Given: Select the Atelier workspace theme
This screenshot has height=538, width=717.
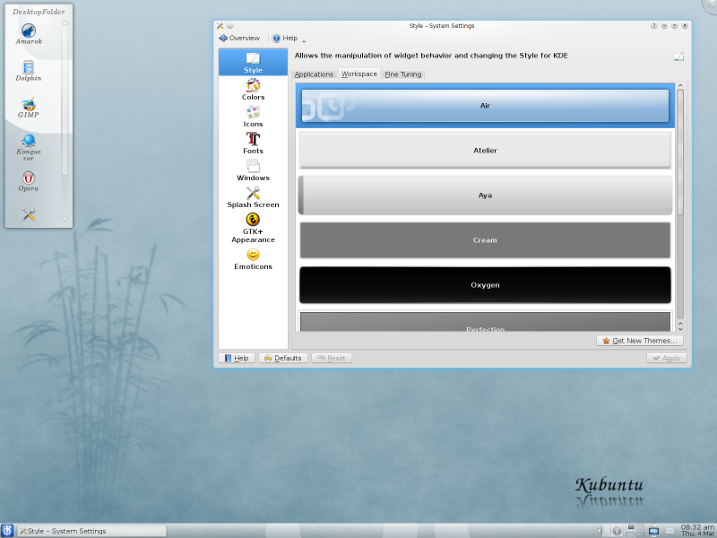Looking at the screenshot, I should click(x=485, y=150).
